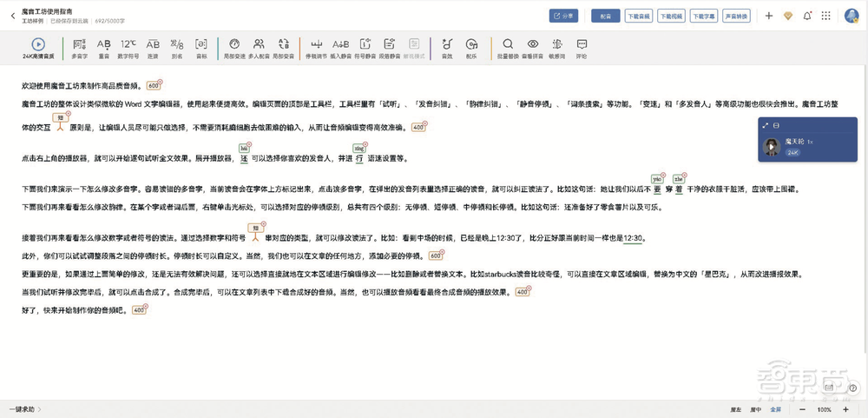
Task: Remove the yào pinyin annotation tag
Action: (663, 175)
